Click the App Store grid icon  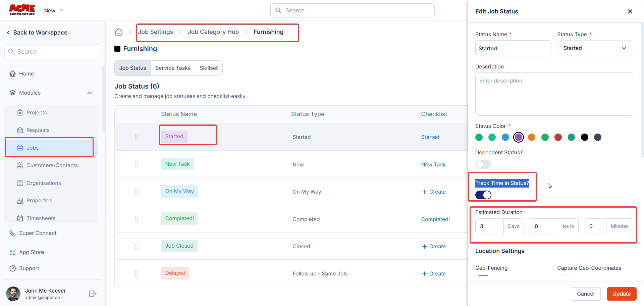(x=13, y=252)
